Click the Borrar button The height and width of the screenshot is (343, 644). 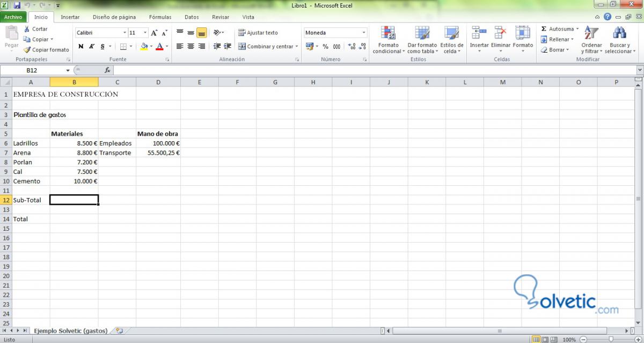tap(555, 49)
